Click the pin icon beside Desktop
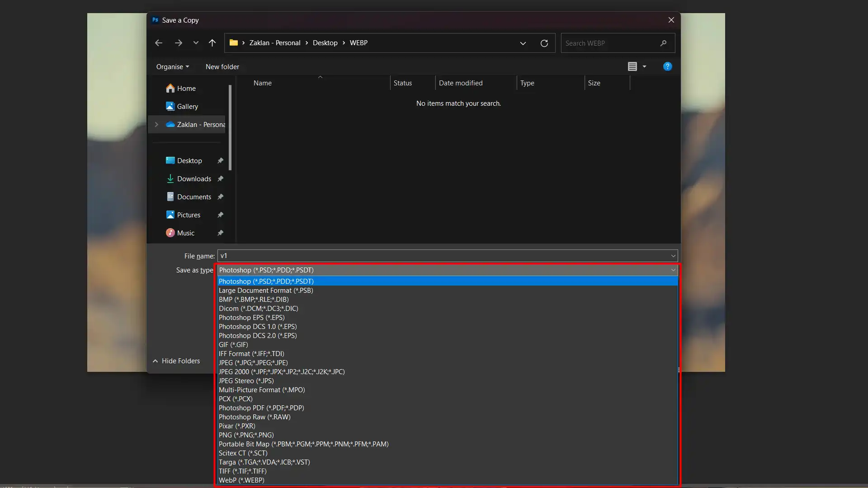868x488 pixels. point(220,161)
